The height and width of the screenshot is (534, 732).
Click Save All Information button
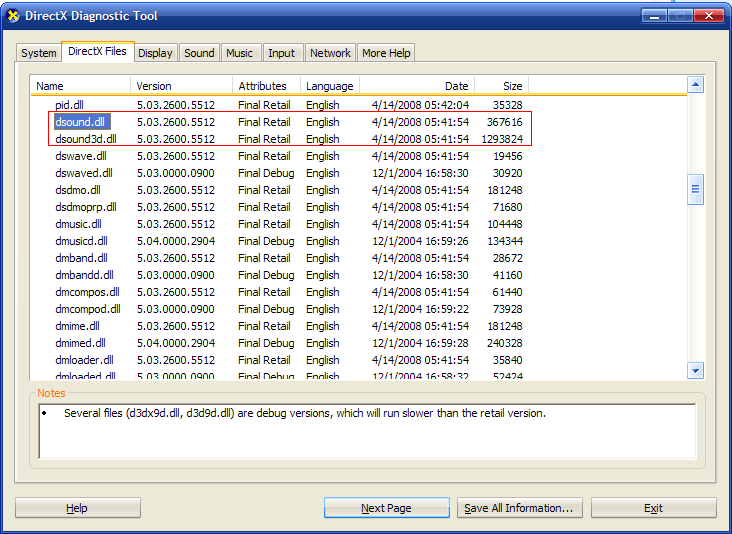(x=520, y=508)
